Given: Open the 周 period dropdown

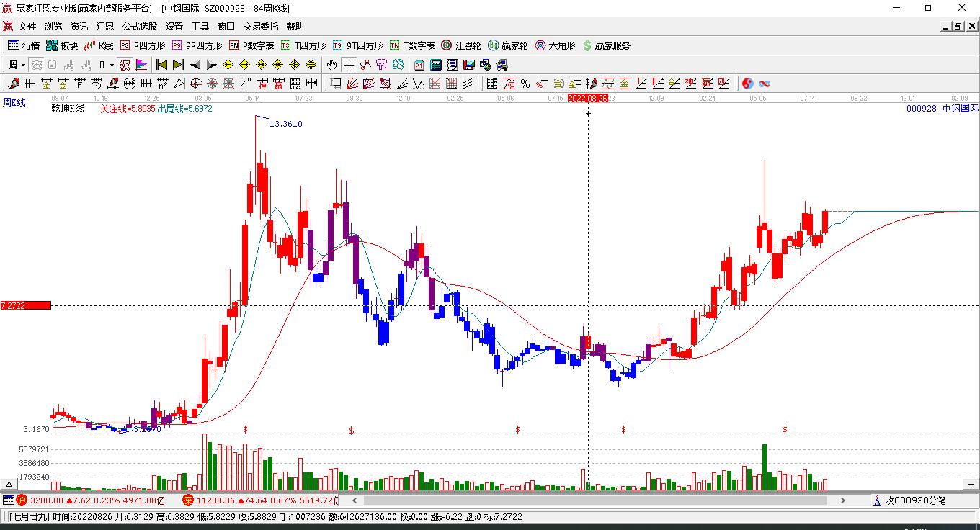Looking at the screenshot, I should point(17,65).
